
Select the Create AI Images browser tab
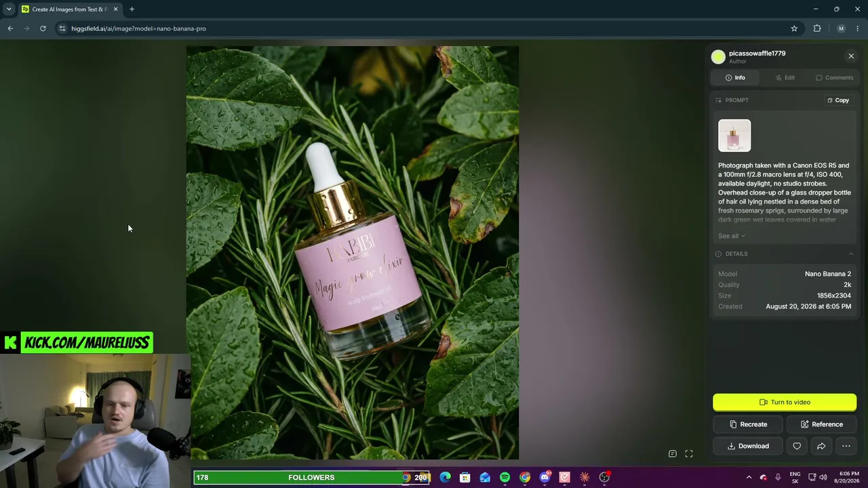[69, 9]
